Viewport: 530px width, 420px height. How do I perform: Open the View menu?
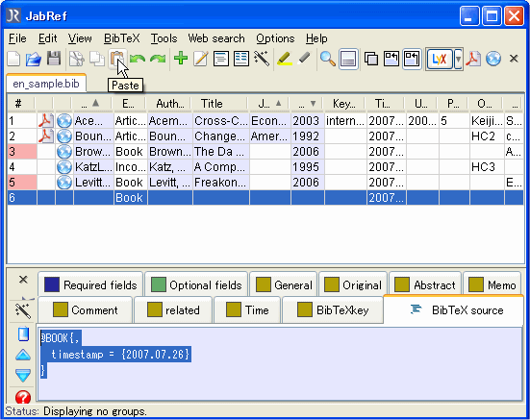pyautogui.click(x=80, y=38)
